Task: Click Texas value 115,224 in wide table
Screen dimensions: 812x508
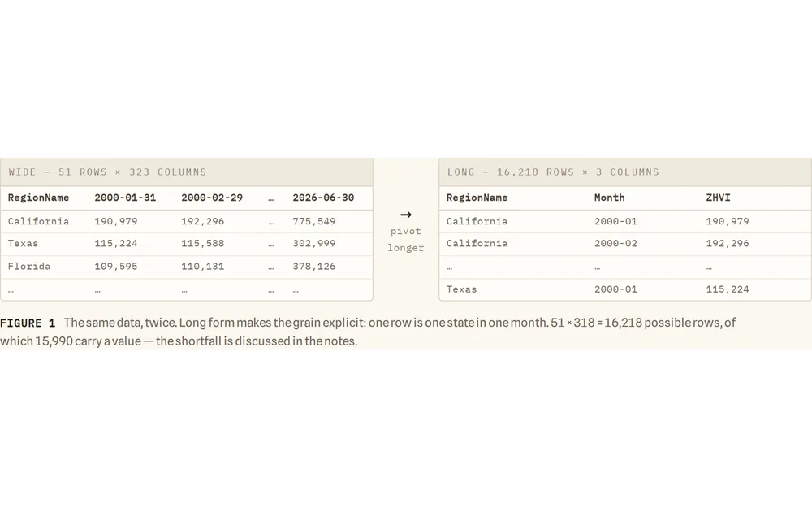Action: (116, 244)
